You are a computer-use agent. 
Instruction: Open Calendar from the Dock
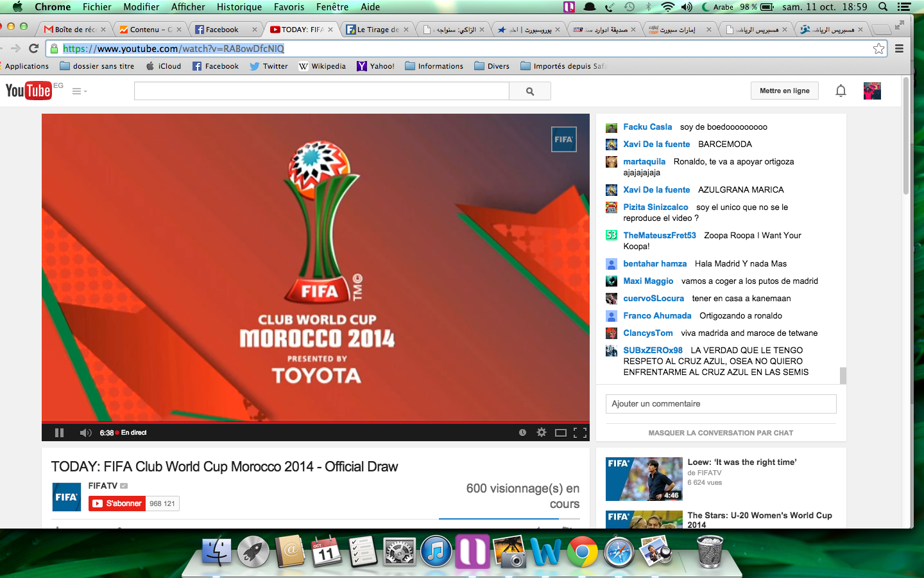pyautogui.click(x=327, y=552)
